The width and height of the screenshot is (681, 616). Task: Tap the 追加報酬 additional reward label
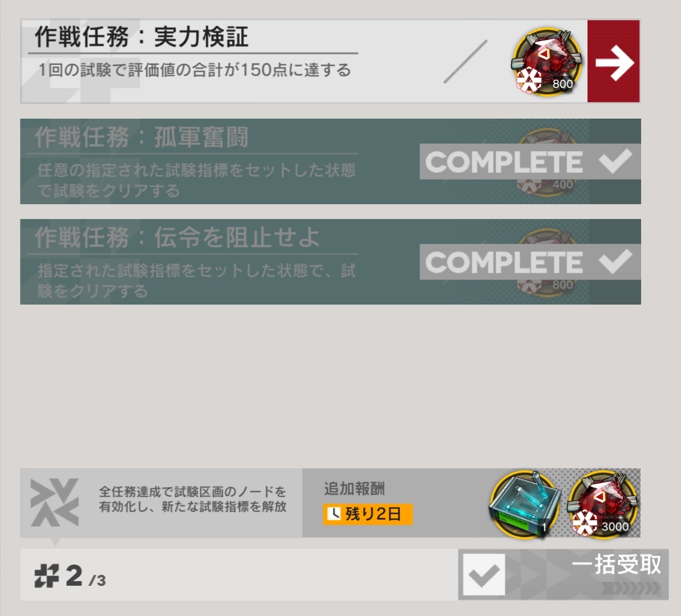[x=354, y=489]
